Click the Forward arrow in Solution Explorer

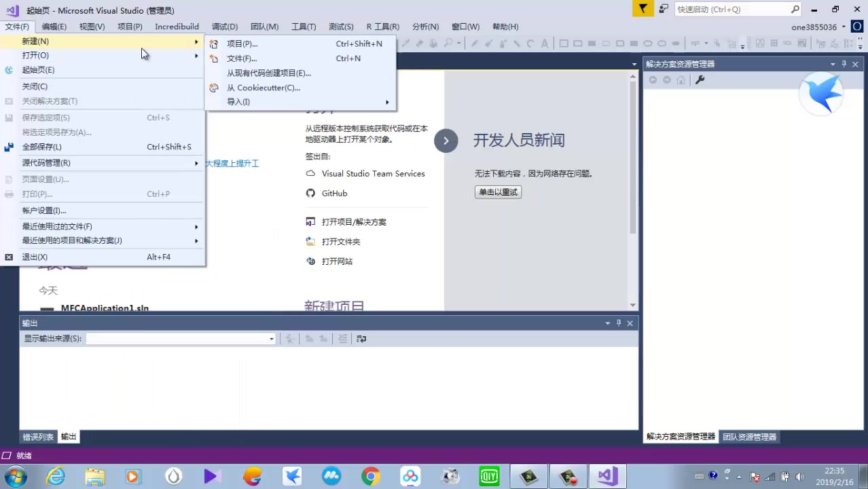667,79
